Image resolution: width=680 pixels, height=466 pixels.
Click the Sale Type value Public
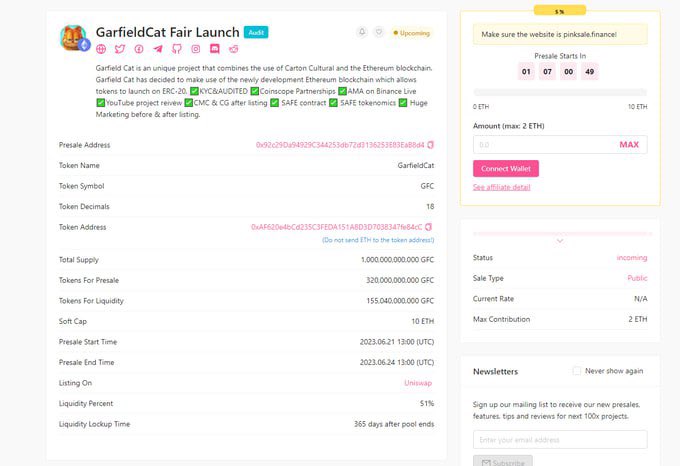(x=637, y=278)
